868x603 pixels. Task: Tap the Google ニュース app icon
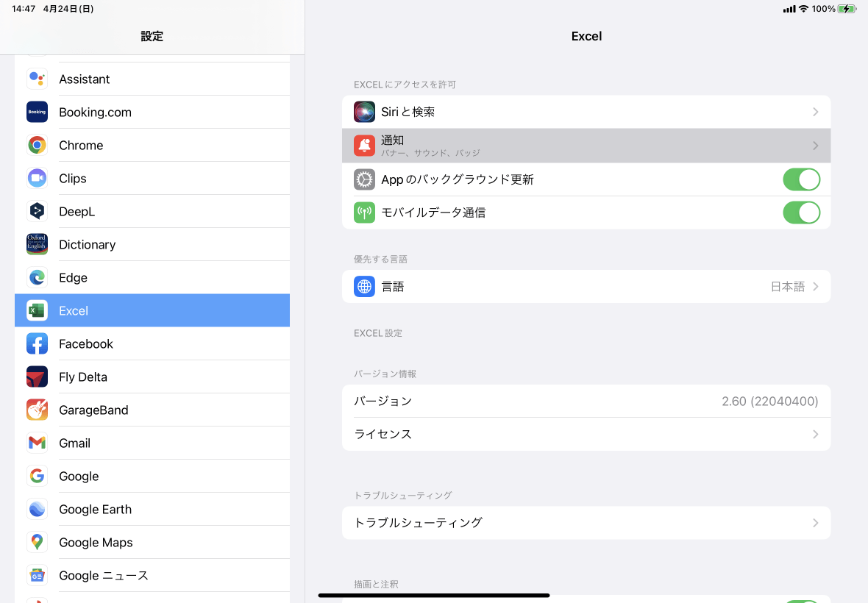(37, 576)
